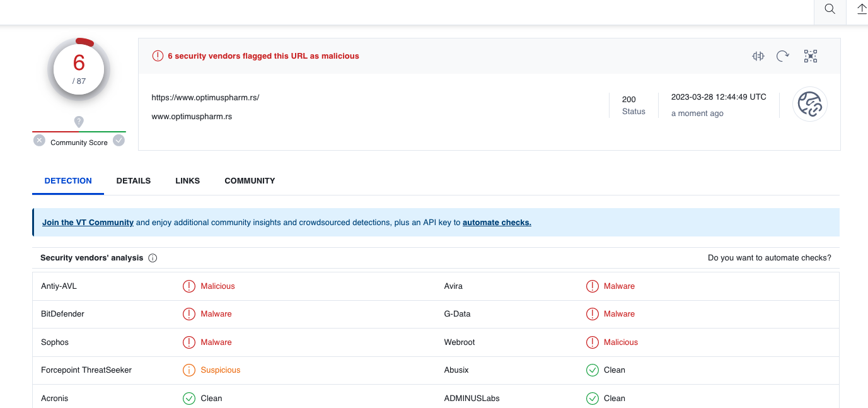Image resolution: width=868 pixels, height=408 pixels.
Task: Open the LINKS tab
Action: pos(188,181)
